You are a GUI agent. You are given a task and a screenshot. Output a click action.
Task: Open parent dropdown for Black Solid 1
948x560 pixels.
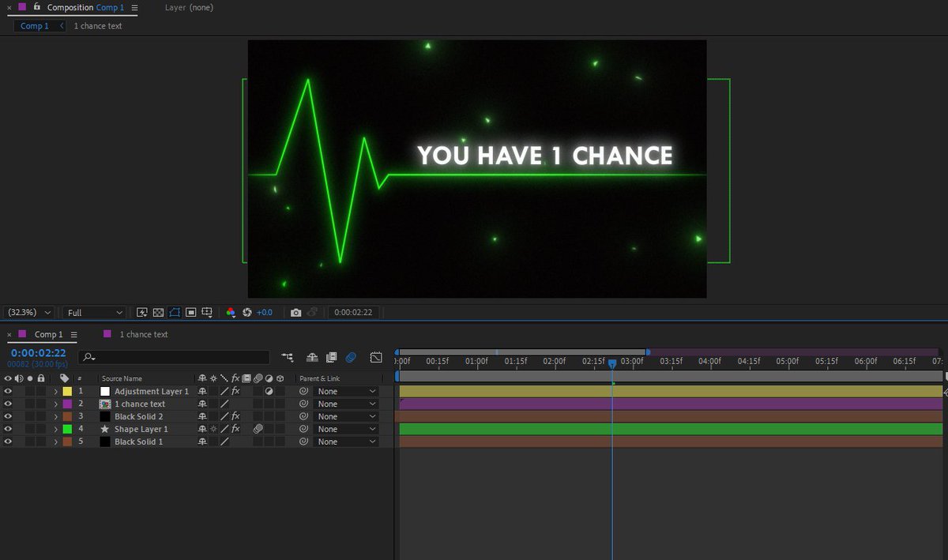346,442
